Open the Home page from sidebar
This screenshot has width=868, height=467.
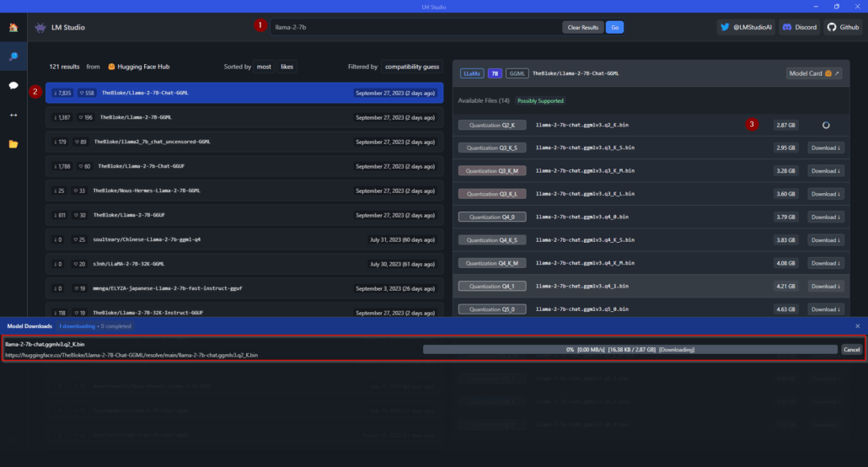[13, 27]
